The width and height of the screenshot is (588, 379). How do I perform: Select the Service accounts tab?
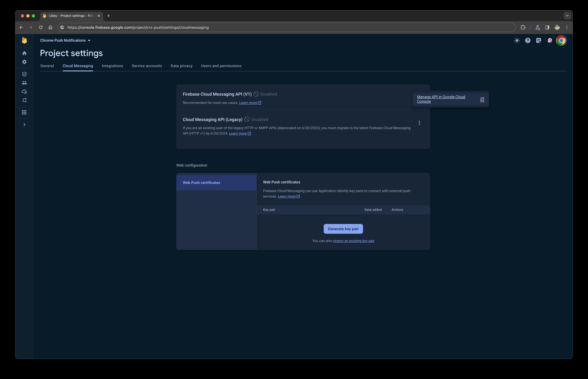147,66
